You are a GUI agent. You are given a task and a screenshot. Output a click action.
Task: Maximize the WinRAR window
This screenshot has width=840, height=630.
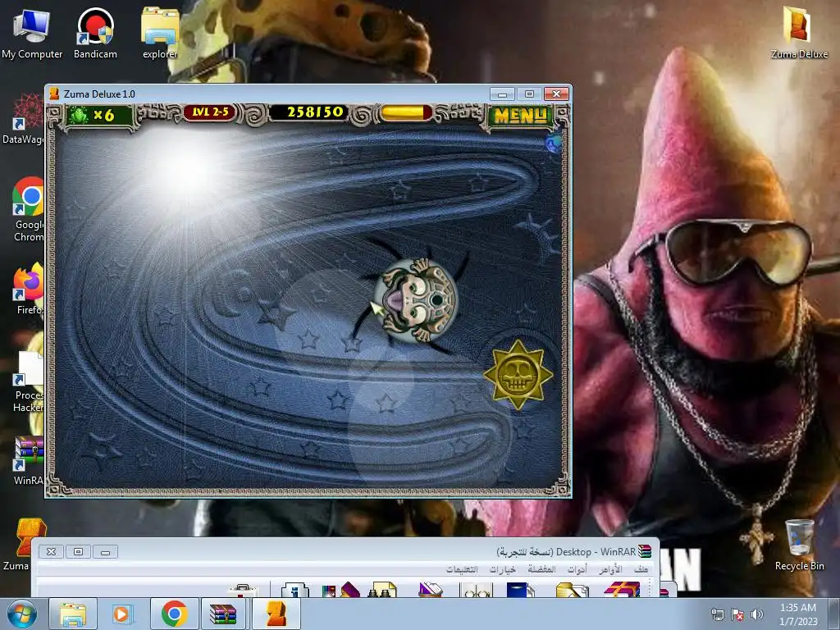click(x=78, y=551)
